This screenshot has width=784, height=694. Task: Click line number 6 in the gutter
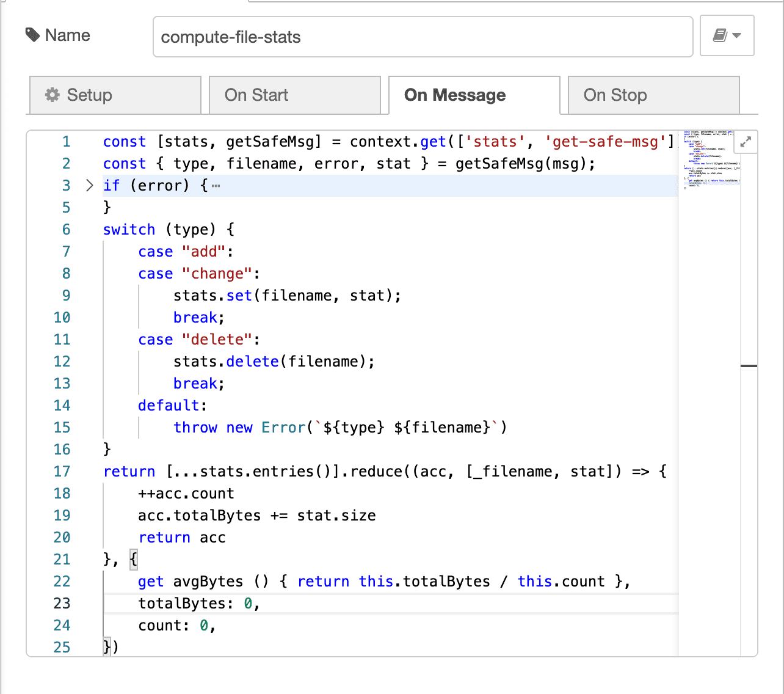(x=66, y=230)
